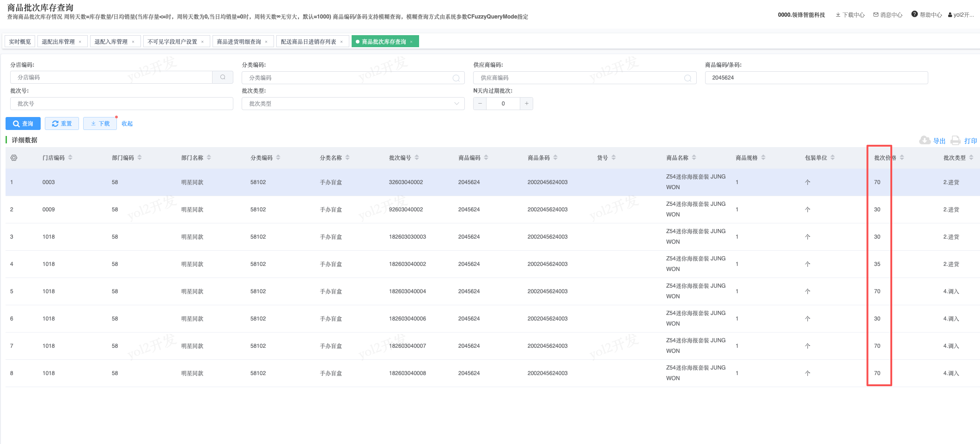Collapse filters using 收起 link

[x=127, y=123]
